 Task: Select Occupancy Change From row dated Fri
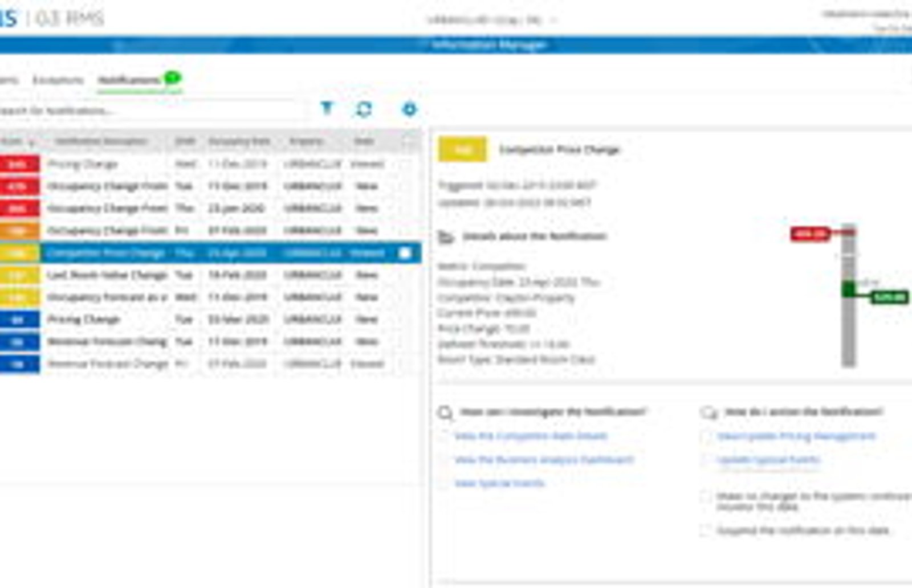210,231
